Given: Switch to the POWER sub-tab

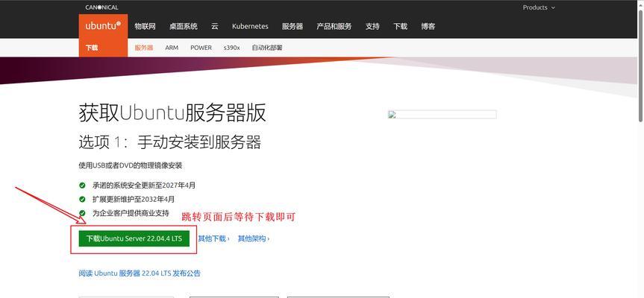Looking at the screenshot, I should click(201, 48).
